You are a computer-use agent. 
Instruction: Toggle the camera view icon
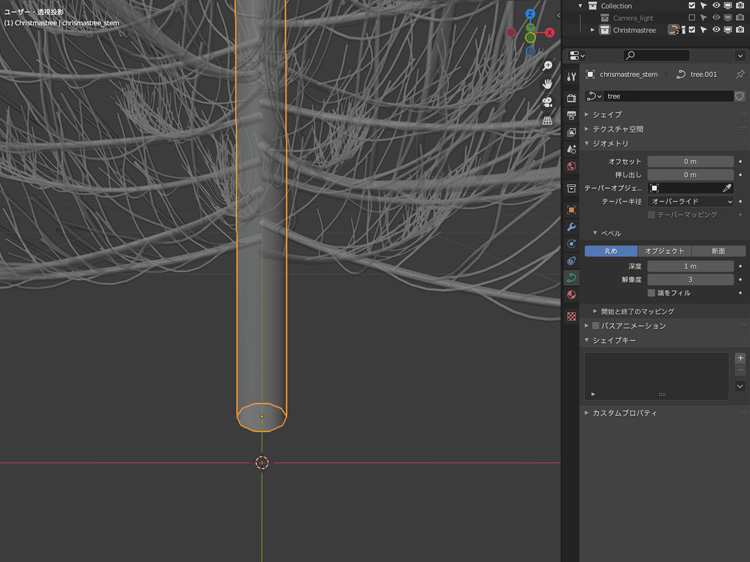pos(547,102)
